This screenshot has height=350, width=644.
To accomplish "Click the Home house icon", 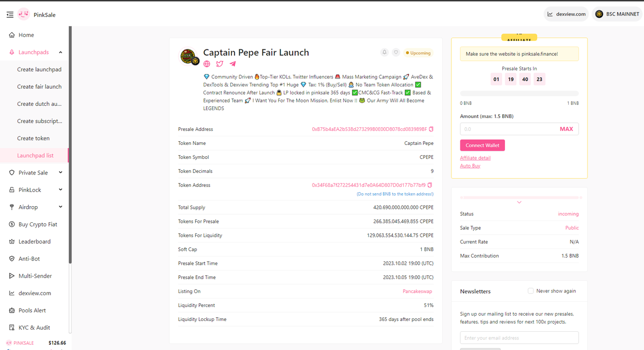I will pyautogui.click(x=12, y=35).
